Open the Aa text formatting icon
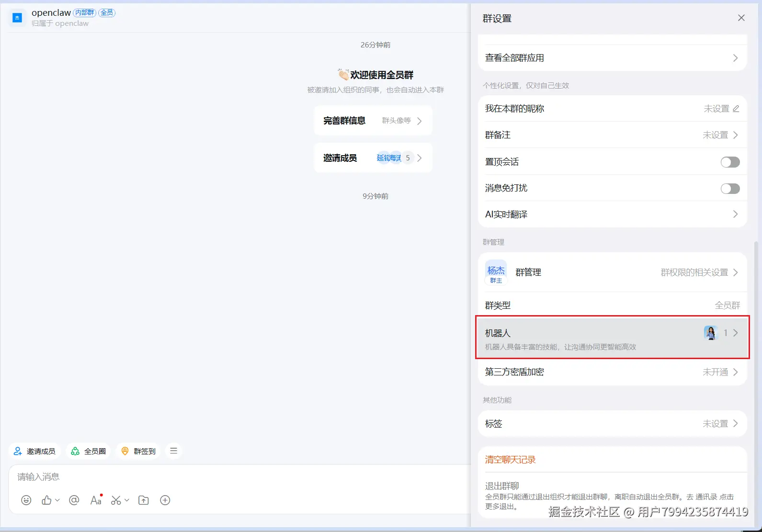Viewport: 762px width, 532px height. click(96, 500)
